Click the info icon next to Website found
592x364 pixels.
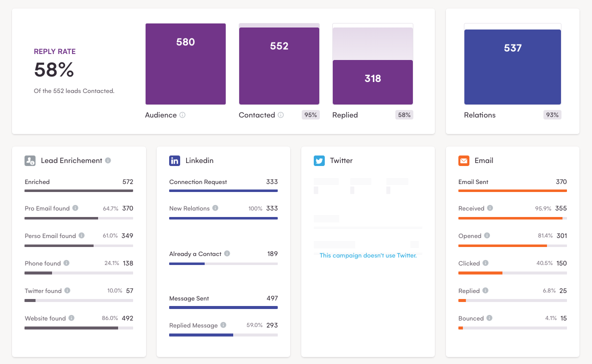point(72,318)
